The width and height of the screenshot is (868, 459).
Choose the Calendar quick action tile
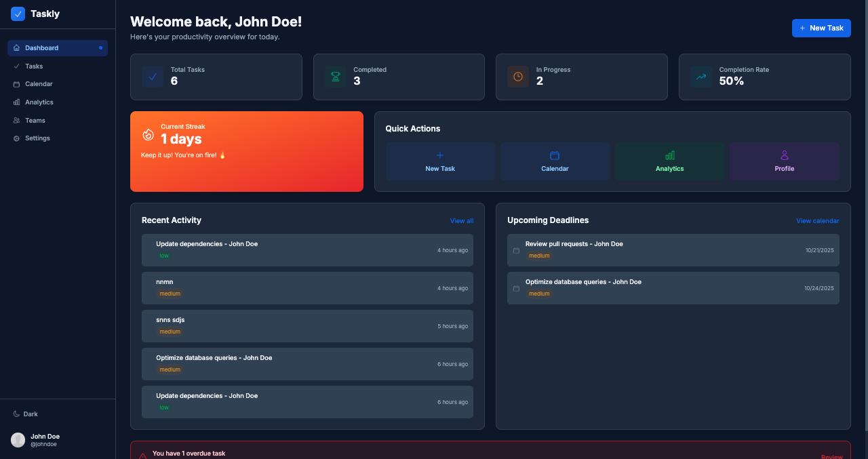point(555,161)
